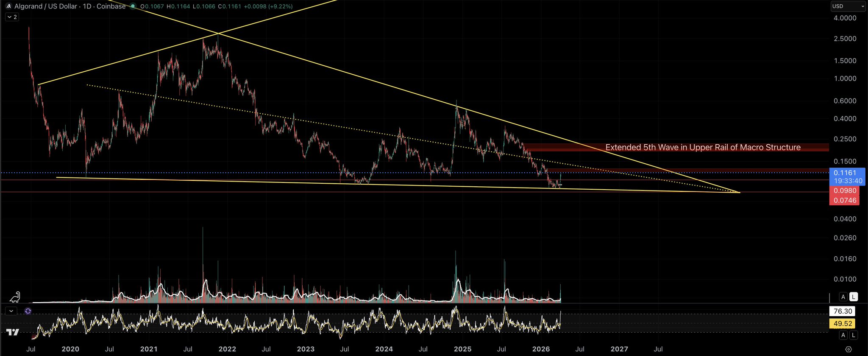Image resolution: width=868 pixels, height=356 pixels.
Task: Click the white 76.30 indicator value label
Action: pos(843,311)
